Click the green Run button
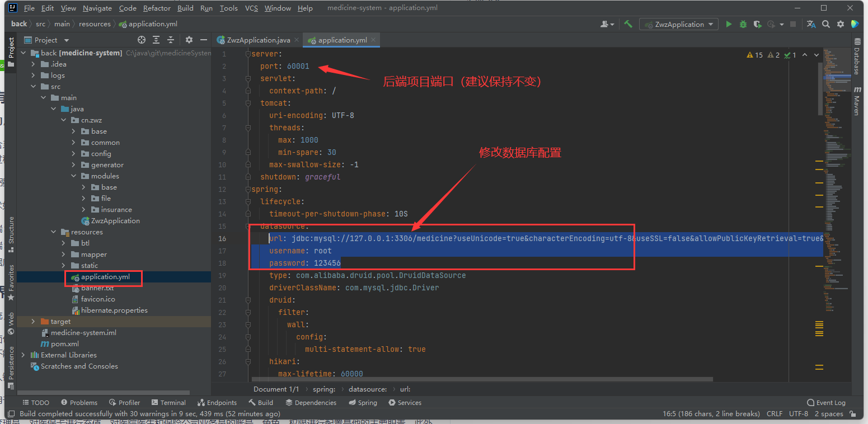The width and height of the screenshot is (868, 424). tap(729, 24)
